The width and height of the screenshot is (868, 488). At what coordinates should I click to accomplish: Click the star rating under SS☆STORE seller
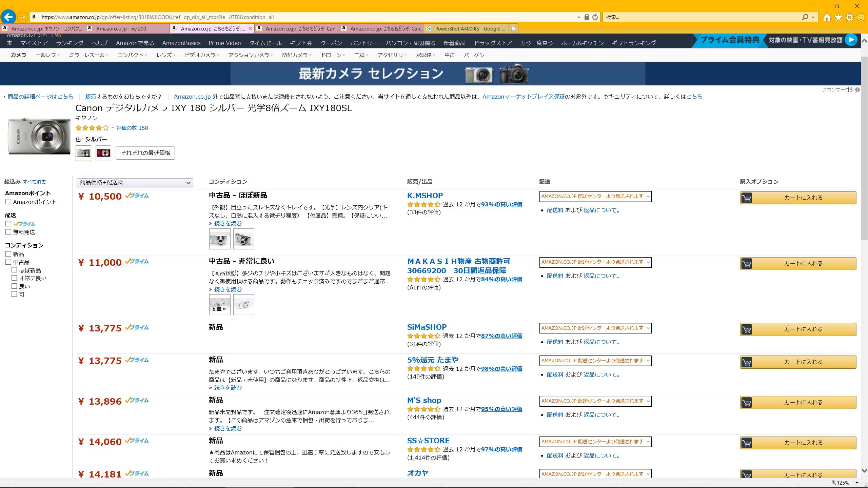pyautogui.click(x=423, y=449)
